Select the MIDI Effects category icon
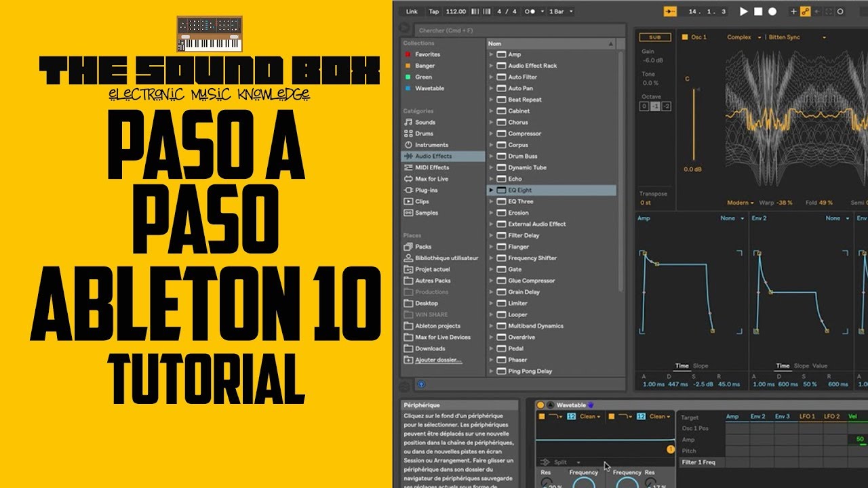868x488 pixels. point(408,167)
